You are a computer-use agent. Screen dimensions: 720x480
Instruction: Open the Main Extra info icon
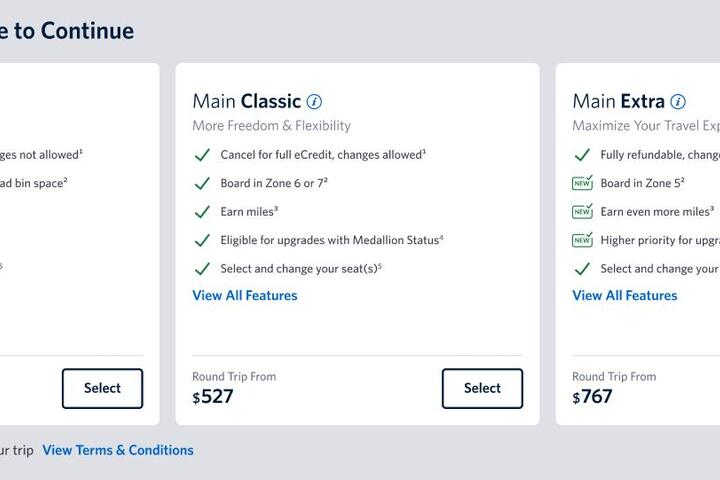click(x=678, y=102)
